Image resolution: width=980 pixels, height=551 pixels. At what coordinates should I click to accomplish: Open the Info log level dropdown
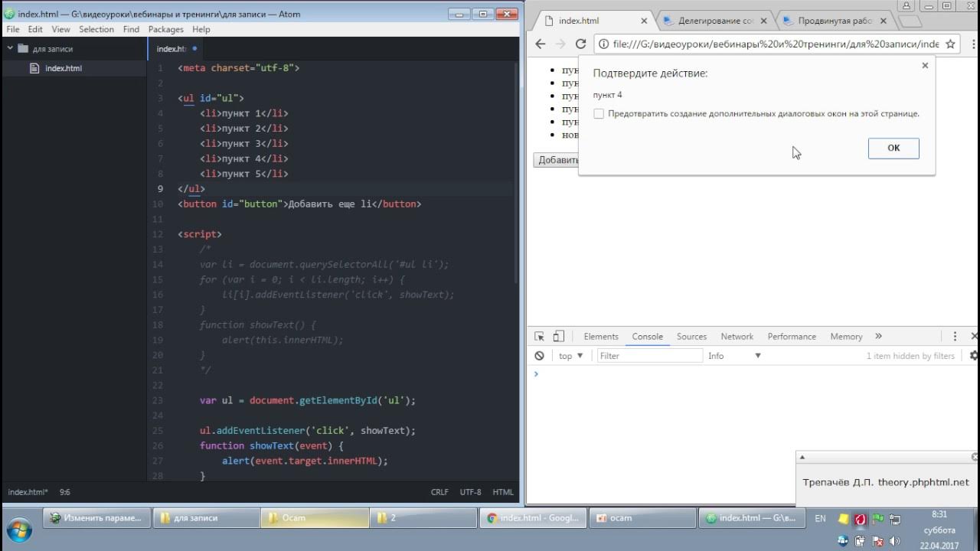point(734,356)
